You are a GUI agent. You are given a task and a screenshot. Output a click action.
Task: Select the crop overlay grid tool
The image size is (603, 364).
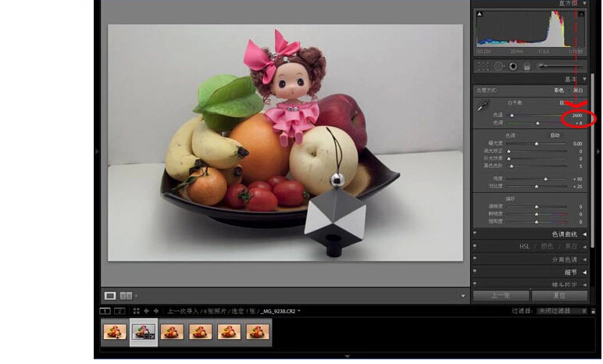point(483,66)
